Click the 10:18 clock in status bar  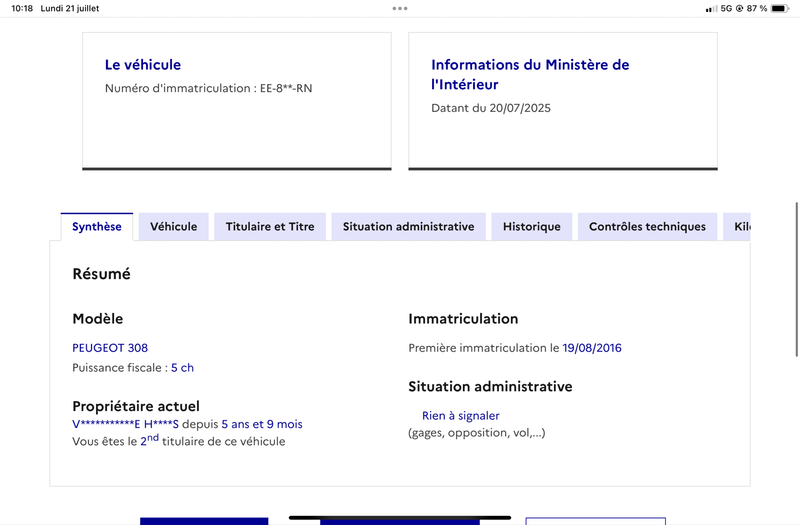pyautogui.click(x=22, y=8)
